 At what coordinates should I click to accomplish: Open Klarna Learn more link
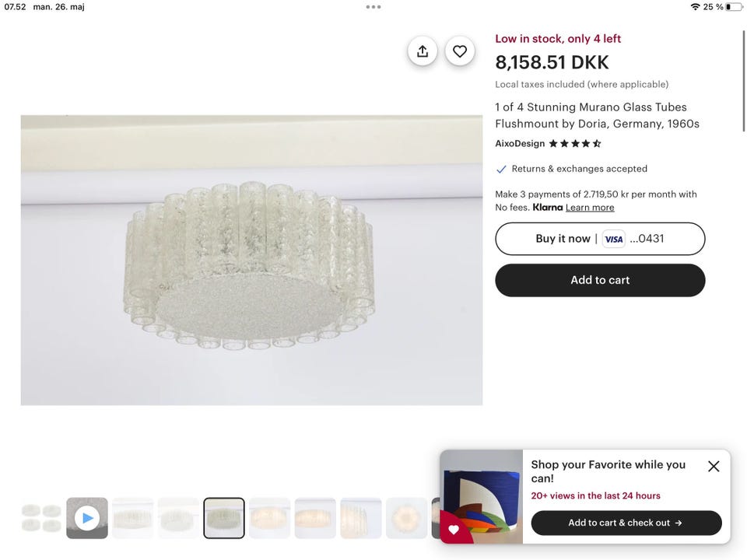590,208
